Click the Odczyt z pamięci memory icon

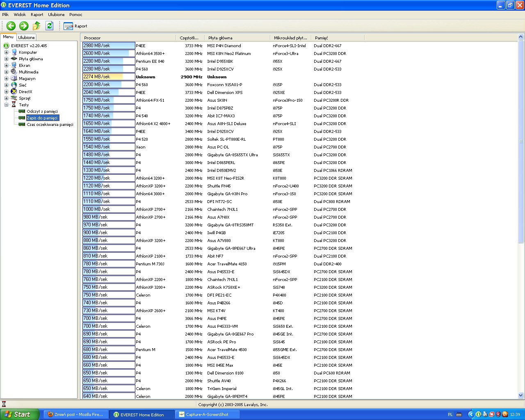(22, 111)
